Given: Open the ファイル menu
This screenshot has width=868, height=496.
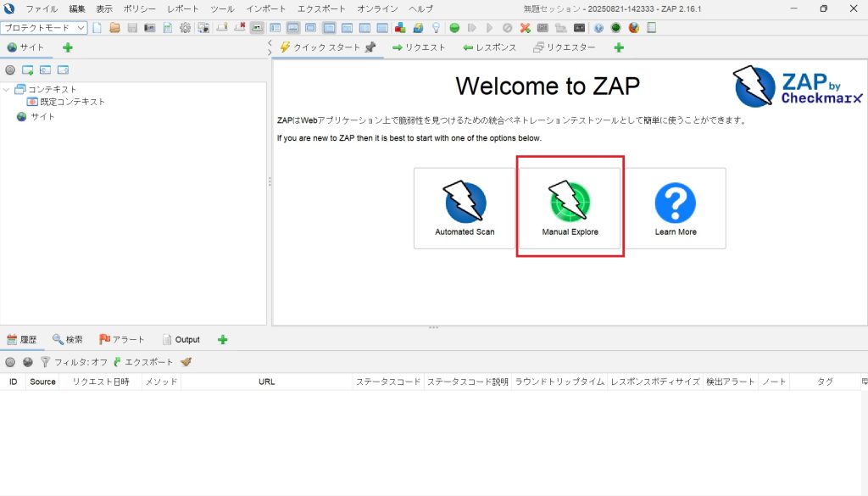Looking at the screenshot, I should [42, 8].
